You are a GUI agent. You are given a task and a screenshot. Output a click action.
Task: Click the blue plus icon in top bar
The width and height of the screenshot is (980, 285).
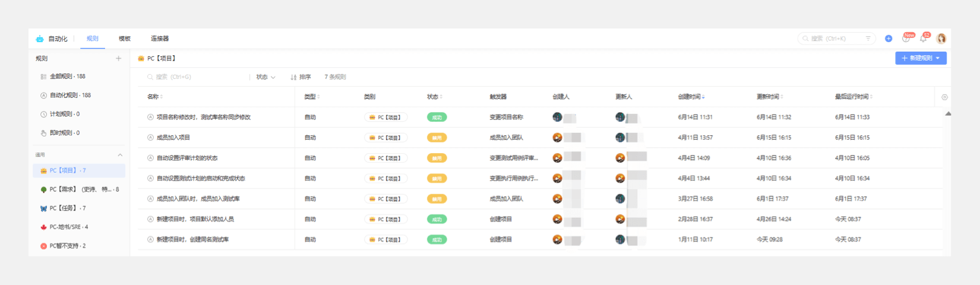click(889, 39)
